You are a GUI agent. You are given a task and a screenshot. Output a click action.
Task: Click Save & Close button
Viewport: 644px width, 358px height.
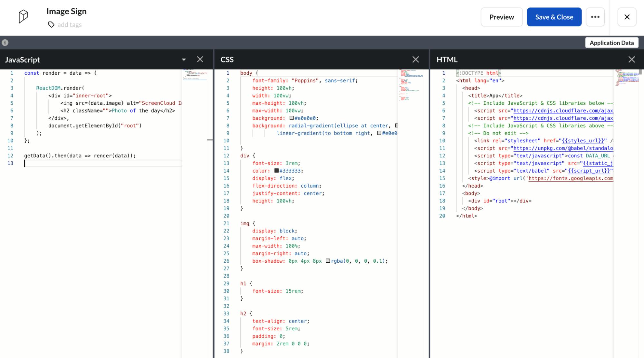(x=554, y=17)
